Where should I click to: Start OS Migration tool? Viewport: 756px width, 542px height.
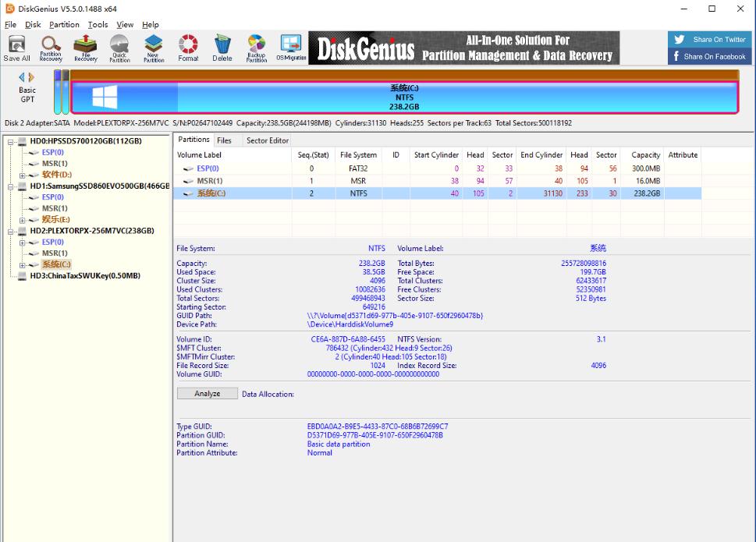[291, 48]
